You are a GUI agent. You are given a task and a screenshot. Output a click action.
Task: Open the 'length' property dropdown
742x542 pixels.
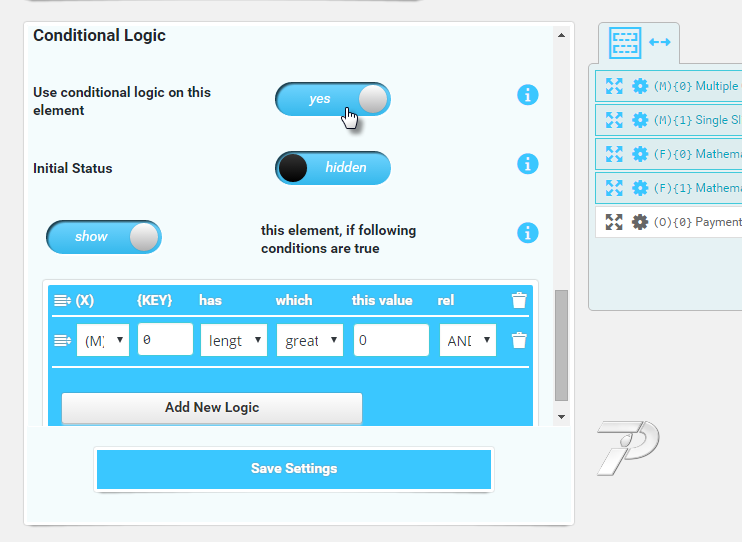coord(233,340)
